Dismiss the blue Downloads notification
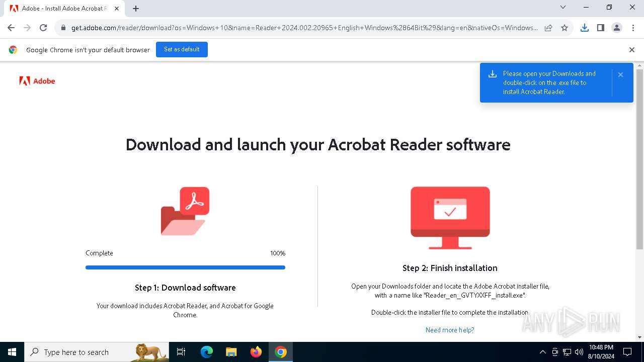The width and height of the screenshot is (644, 362). tap(620, 74)
